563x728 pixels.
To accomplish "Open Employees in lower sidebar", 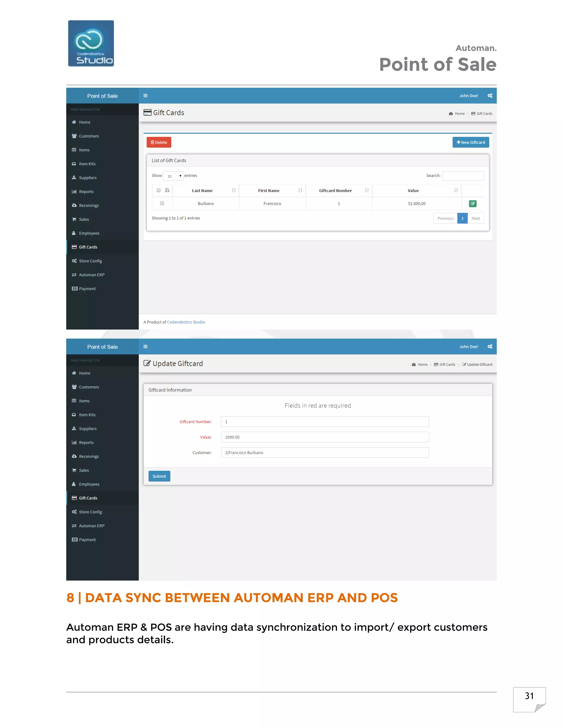I will pos(102,484).
